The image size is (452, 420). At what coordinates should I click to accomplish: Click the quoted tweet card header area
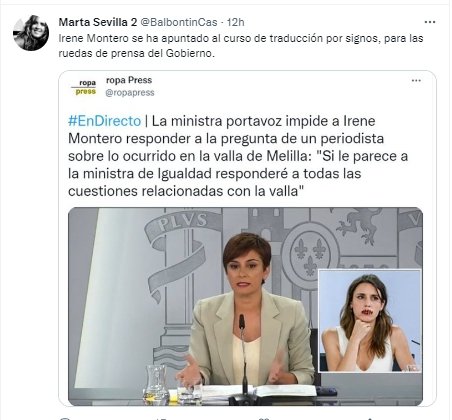[247, 87]
